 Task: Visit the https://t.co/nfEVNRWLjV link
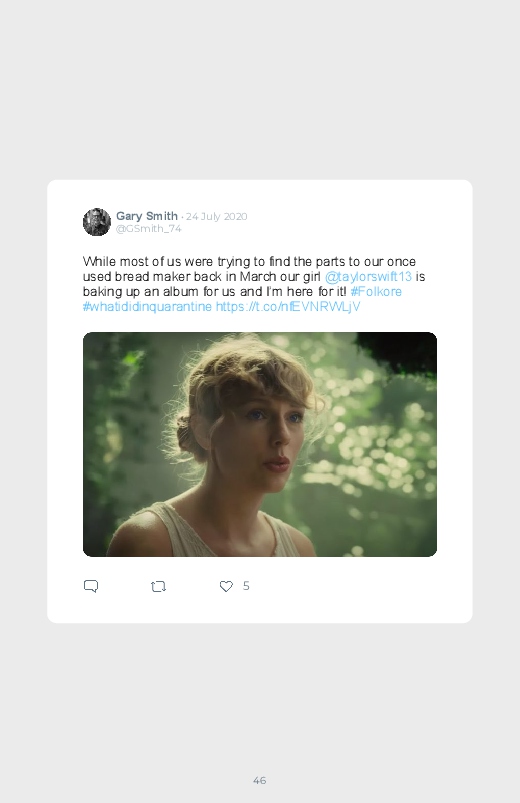click(x=288, y=306)
